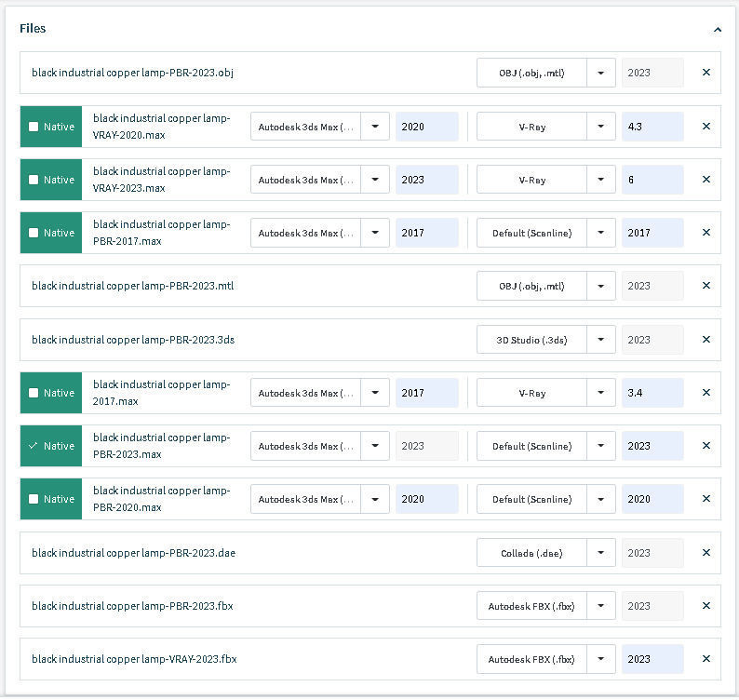The width and height of the screenshot is (739, 700).
Task: Open renderer dropdown for VRAY-2023.max
Action: click(601, 180)
